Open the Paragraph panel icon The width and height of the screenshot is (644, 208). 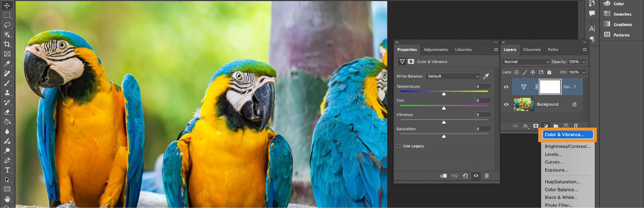point(592,39)
